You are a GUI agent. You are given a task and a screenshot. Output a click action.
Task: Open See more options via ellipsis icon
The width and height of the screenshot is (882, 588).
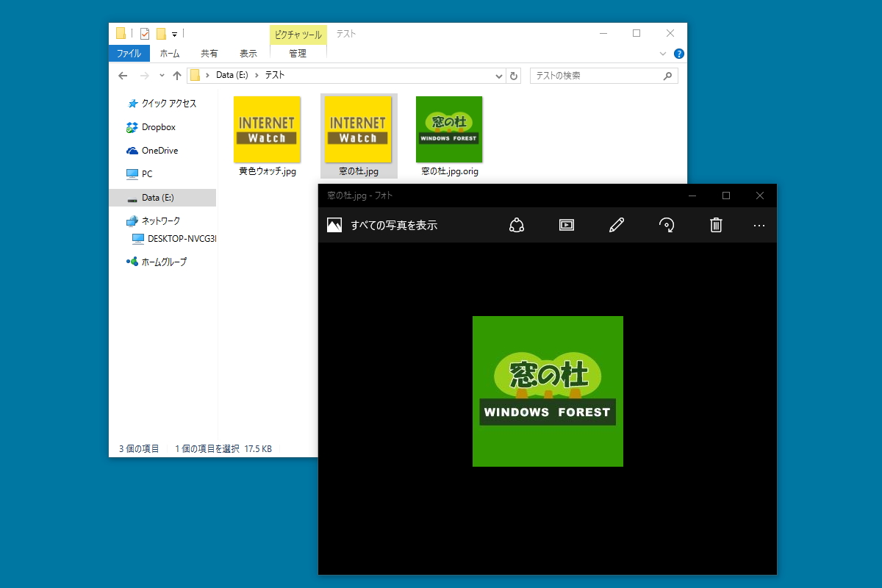759,225
